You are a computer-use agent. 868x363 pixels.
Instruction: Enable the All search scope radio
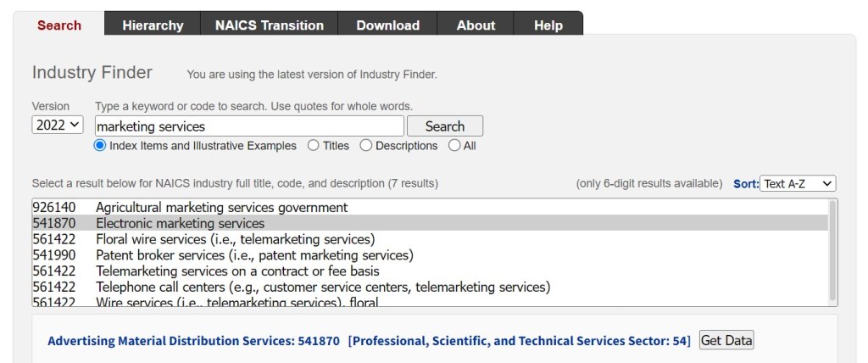click(454, 146)
